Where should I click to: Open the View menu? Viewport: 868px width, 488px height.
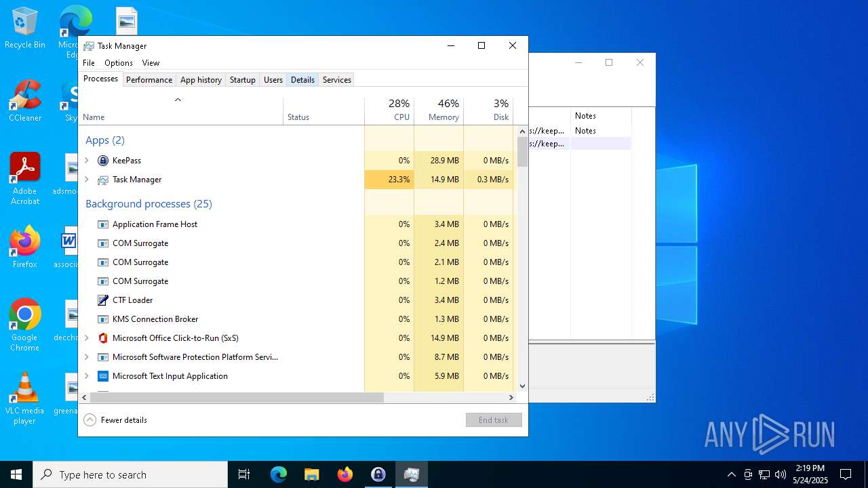point(151,63)
